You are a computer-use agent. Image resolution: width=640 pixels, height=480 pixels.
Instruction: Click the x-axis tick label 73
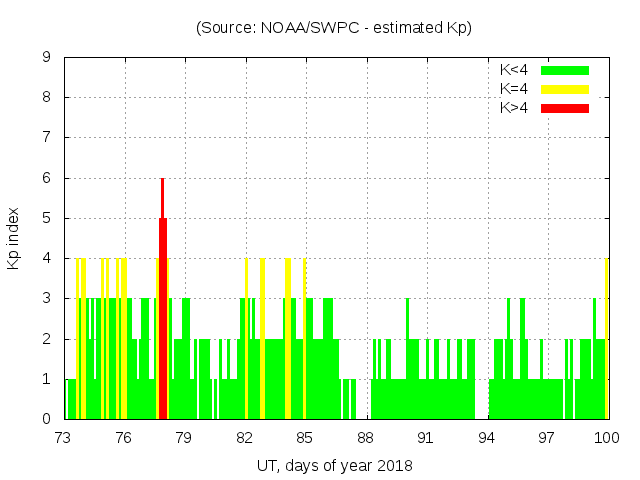pyautogui.click(x=64, y=438)
